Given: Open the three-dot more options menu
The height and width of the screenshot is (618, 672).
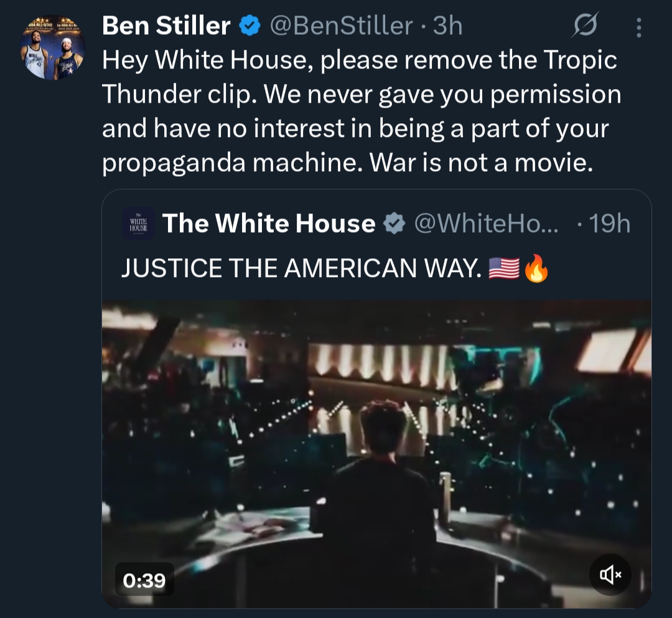Looking at the screenshot, I should point(638,27).
